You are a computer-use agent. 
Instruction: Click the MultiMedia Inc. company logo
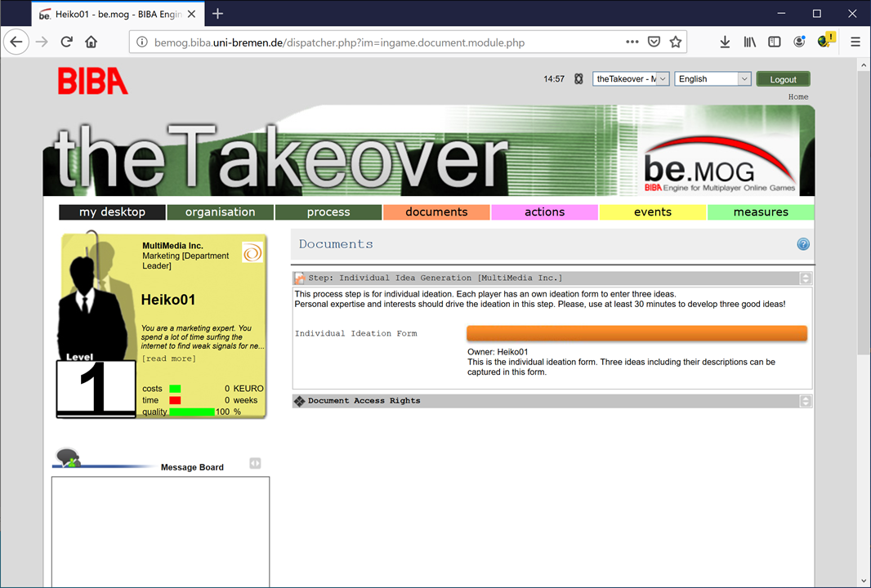tap(252, 252)
